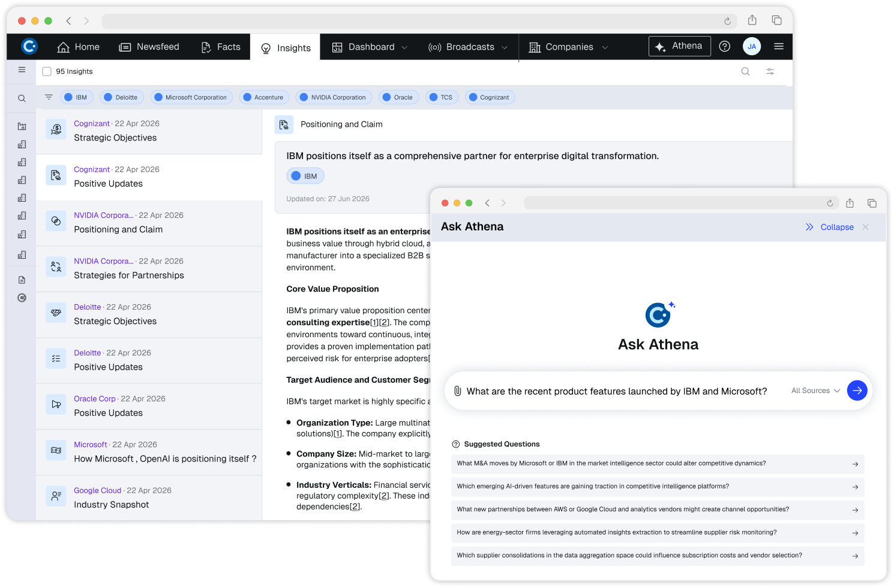Viewport: 894px width, 588px height.
Task: Pick the suggested question about M&A moves
Action: [658, 464]
